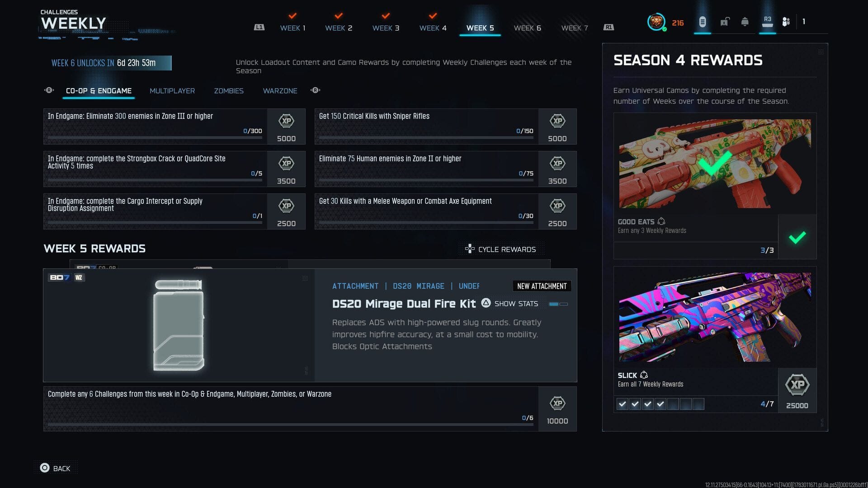Switch to the Zombies challenges tab
Screen dimensions: 868x488
(x=229, y=91)
